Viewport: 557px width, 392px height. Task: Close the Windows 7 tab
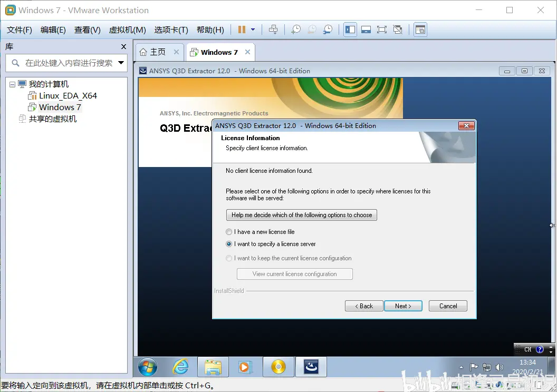pos(247,52)
